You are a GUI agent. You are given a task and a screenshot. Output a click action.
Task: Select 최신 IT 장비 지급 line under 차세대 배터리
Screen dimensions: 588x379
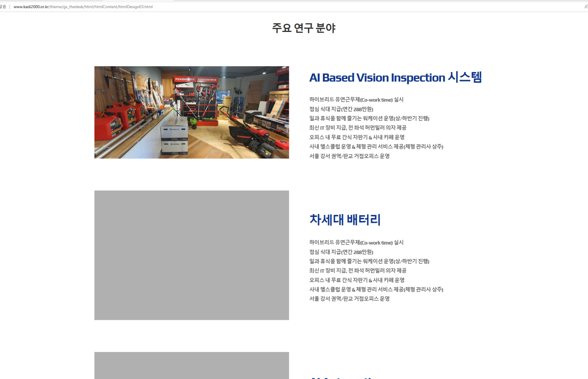358,271
